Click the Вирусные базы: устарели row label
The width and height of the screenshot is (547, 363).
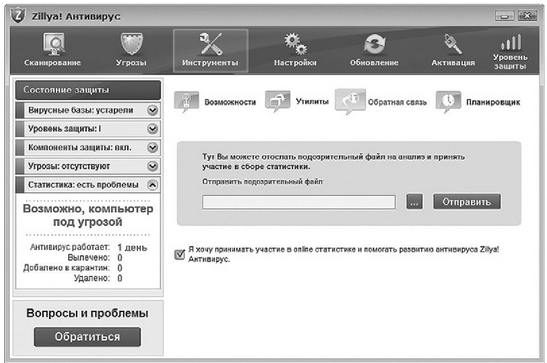pos(81,110)
